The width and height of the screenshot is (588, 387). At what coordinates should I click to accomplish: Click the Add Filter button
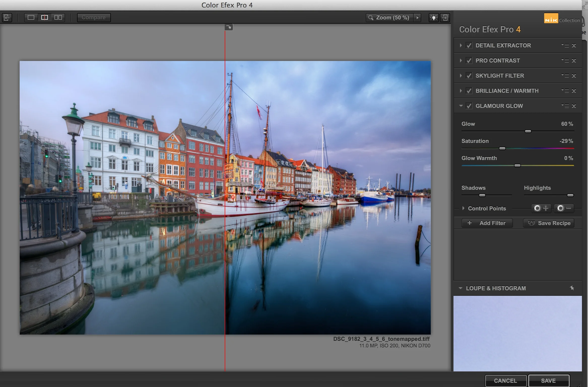pos(487,223)
